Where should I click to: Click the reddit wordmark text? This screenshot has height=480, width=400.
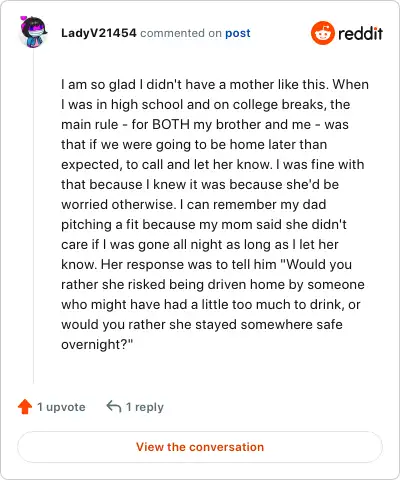360,33
